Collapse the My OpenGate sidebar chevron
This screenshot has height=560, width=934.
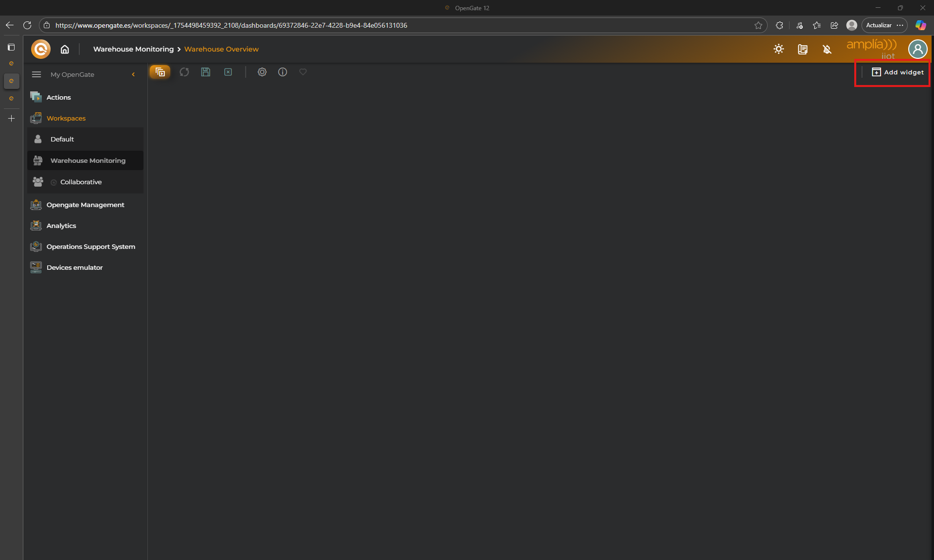pyautogui.click(x=133, y=74)
